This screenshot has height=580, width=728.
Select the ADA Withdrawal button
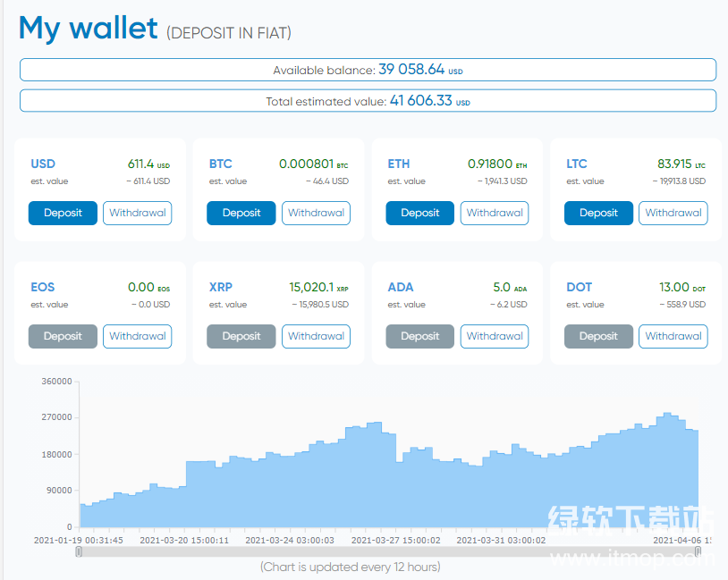pyautogui.click(x=495, y=336)
